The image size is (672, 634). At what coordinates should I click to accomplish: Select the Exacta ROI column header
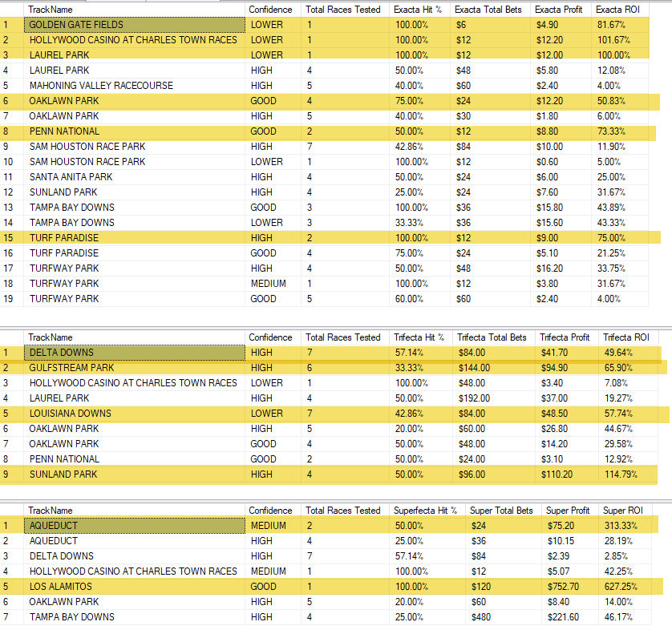point(619,10)
